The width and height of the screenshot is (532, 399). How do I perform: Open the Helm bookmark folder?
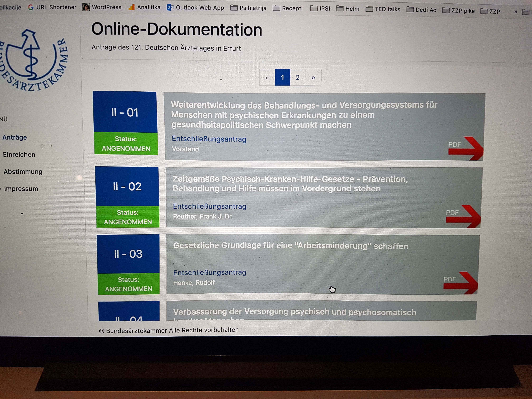click(348, 9)
